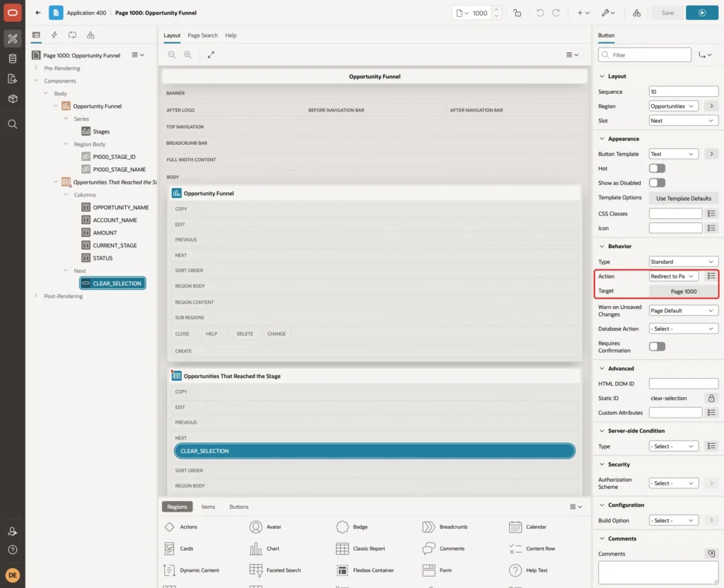
Task: Click Use Template Defaults button
Action: (684, 199)
